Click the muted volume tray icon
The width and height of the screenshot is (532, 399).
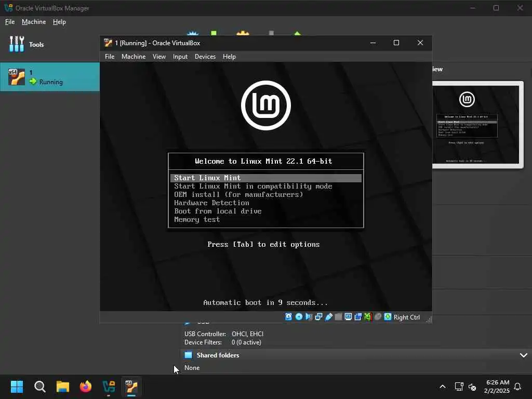click(x=472, y=387)
